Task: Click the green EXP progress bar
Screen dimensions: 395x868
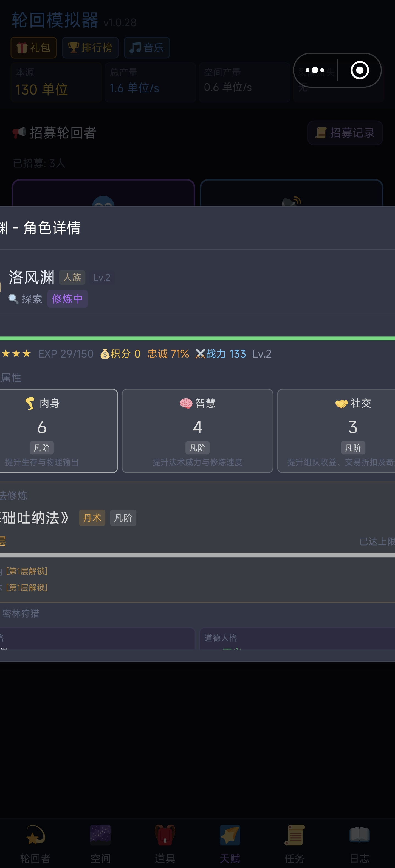Action: click(197, 338)
